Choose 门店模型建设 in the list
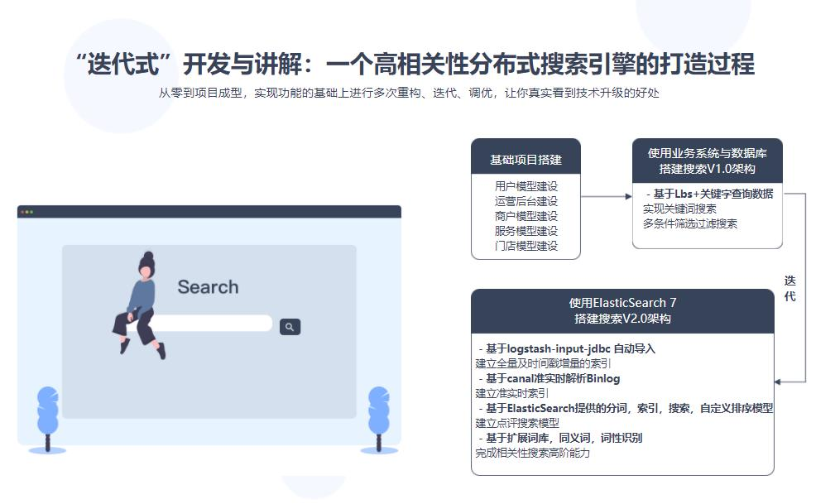The height and width of the screenshot is (504, 835). point(526,246)
